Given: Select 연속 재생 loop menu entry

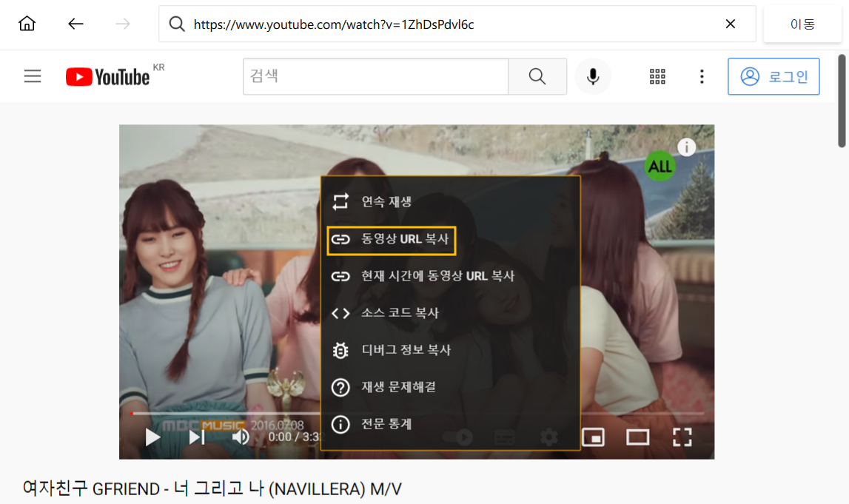Looking at the screenshot, I should coord(451,202).
